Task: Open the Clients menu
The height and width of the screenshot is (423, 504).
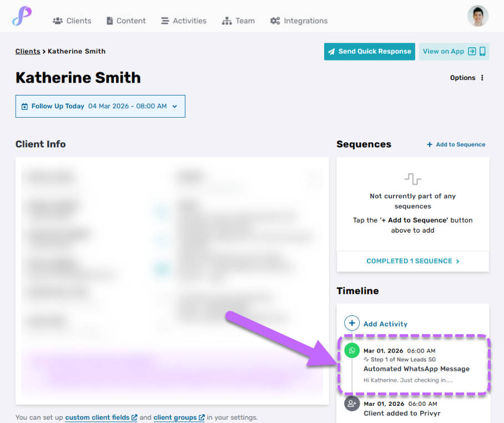Action: click(x=72, y=21)
